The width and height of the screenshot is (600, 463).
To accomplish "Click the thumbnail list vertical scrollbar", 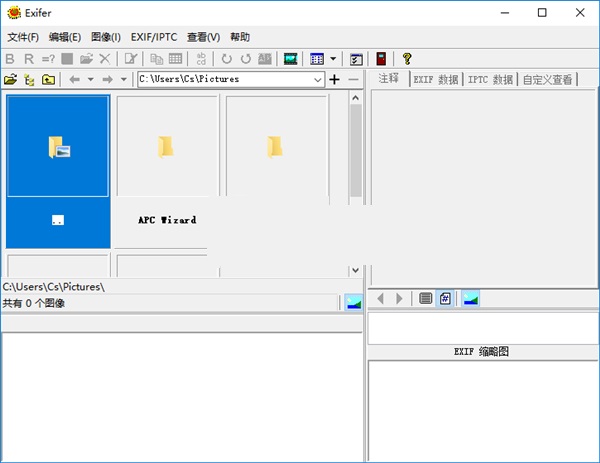I will [x=355, y=180].
